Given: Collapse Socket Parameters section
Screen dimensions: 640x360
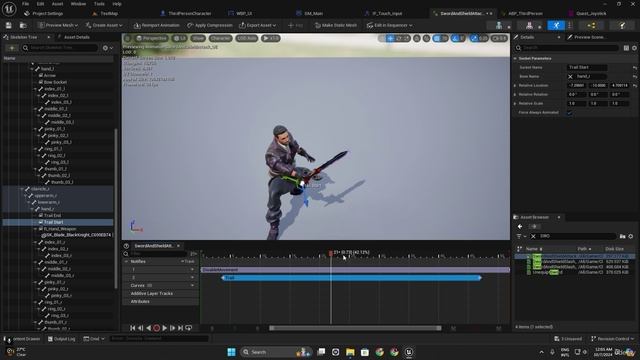Looking at the screenshot, I should [515, 58].
